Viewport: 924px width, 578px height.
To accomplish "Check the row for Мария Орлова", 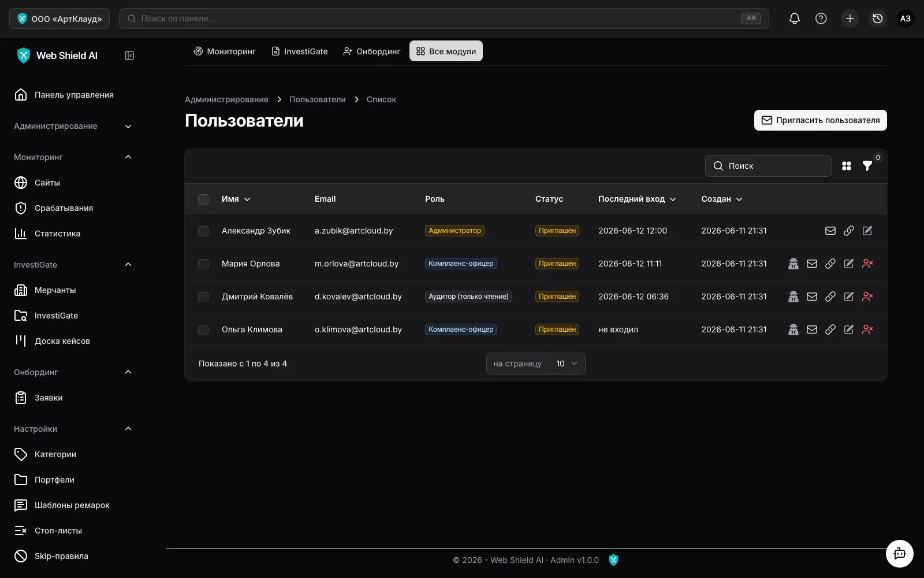I will (203, 264).
